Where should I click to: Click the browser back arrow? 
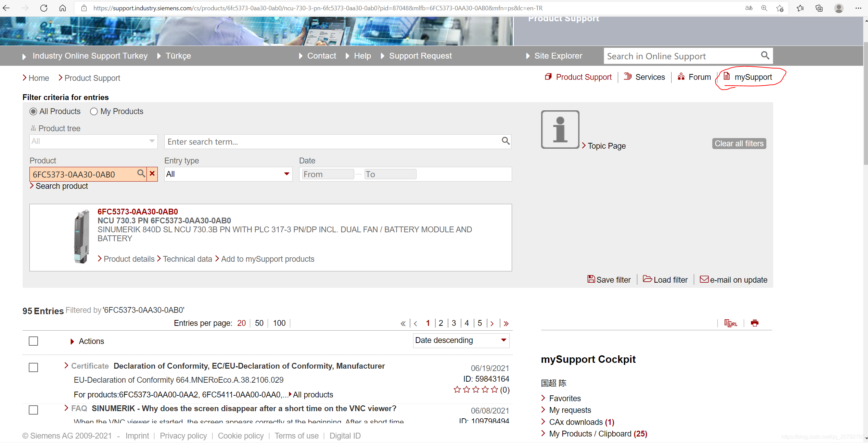pyautogui.click(x=7, y=8)
